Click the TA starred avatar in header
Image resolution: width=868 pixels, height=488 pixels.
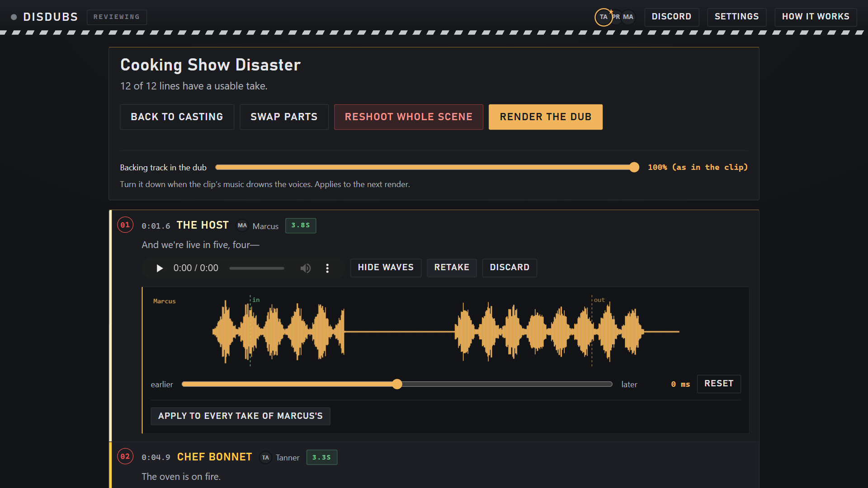coord(604,17)
